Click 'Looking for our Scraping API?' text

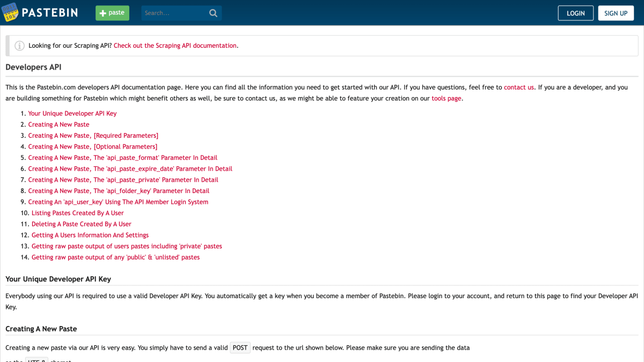click(70, 46)
